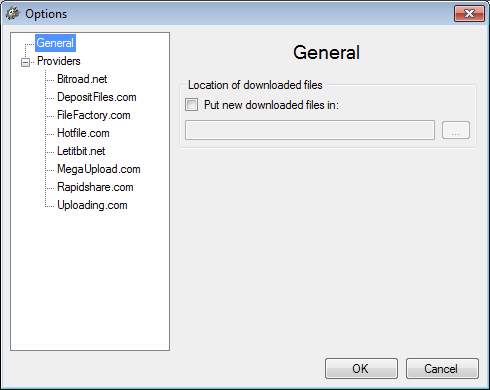This screenshot has height=390, width=490.
Task: Choose Rapidshare.com provider entry
Action: pyautogui.click(x=95, y=187)
